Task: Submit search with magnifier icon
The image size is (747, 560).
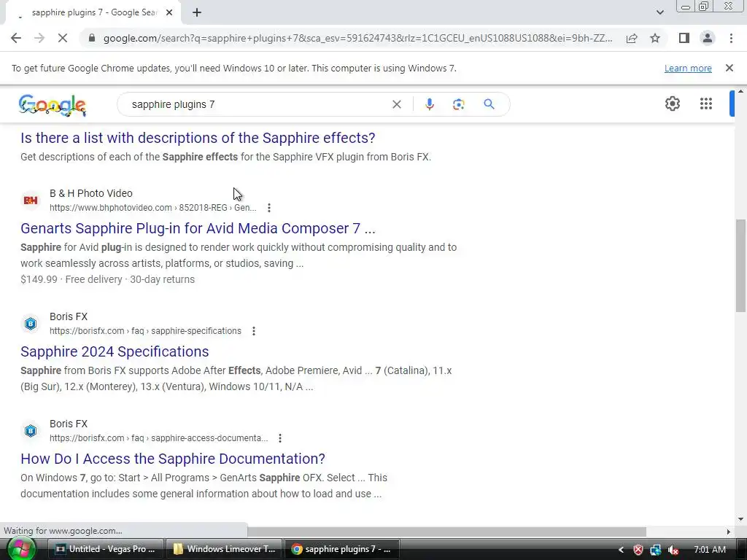Action: [x=489, y=104]
